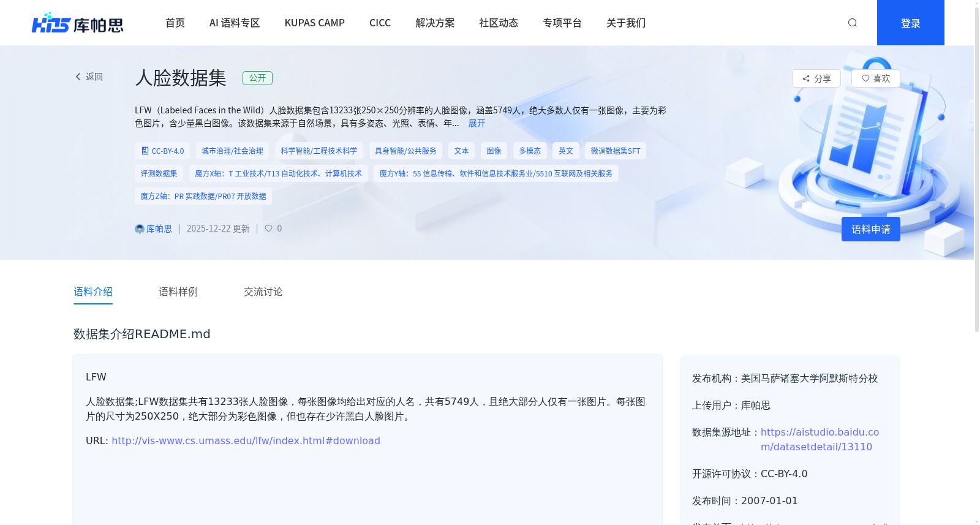The width and height of the screenshot is (980, 525).
Task: Click the 发布时间：2007-01-01 text
Action: click(x=745, y=500)
